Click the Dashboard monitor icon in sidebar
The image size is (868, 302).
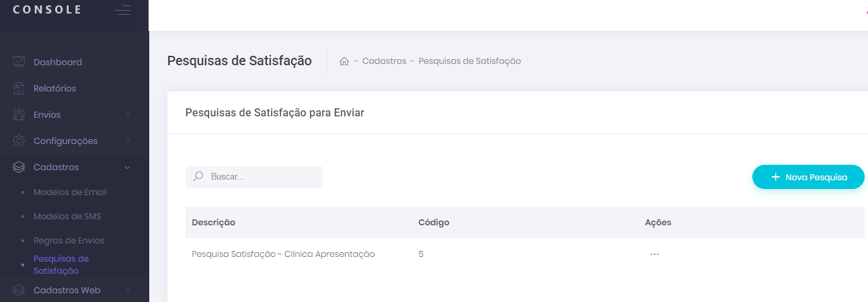tap(19, 62)
